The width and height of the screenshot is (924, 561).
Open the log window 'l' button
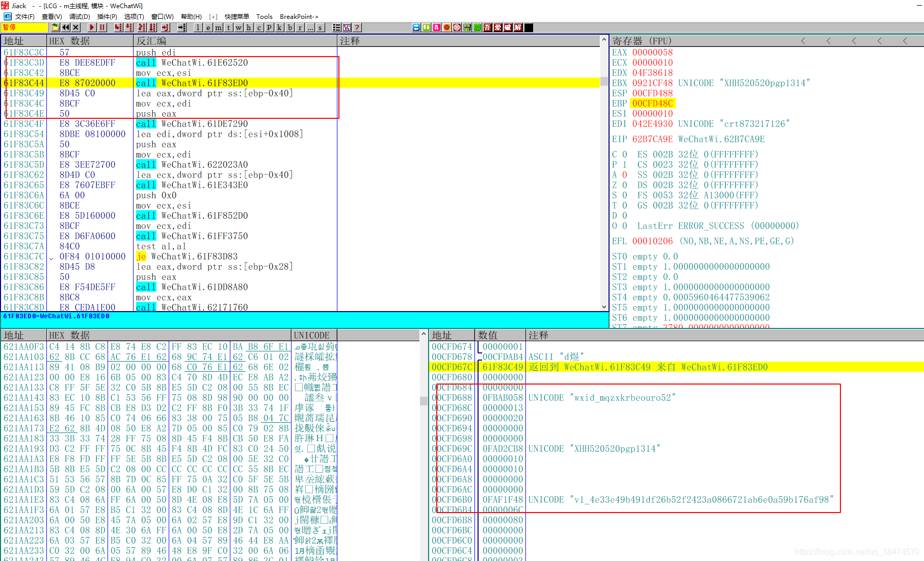tap(198, 28)
